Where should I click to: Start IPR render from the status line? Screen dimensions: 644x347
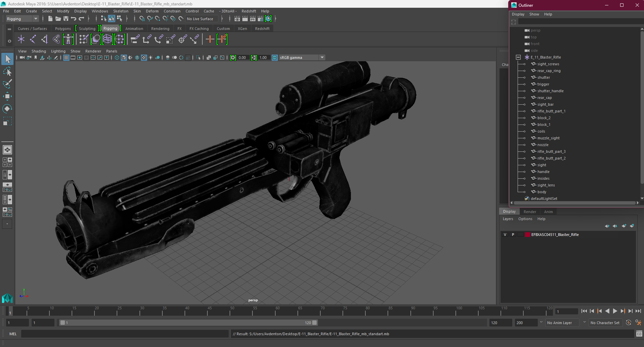(253, 19)
